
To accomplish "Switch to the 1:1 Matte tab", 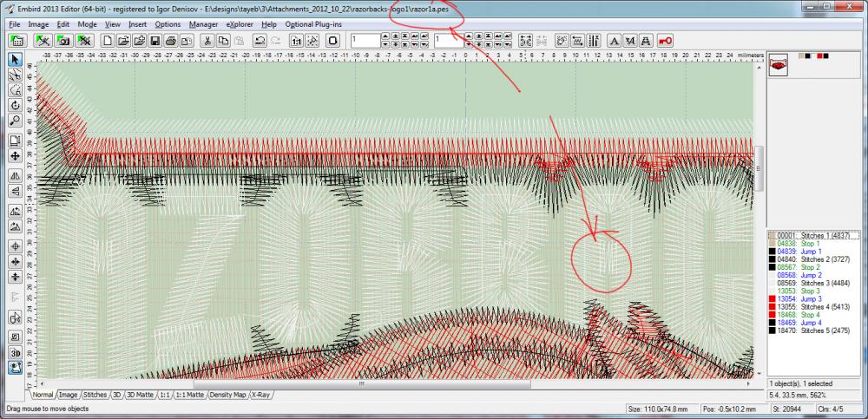I will 190,396.
